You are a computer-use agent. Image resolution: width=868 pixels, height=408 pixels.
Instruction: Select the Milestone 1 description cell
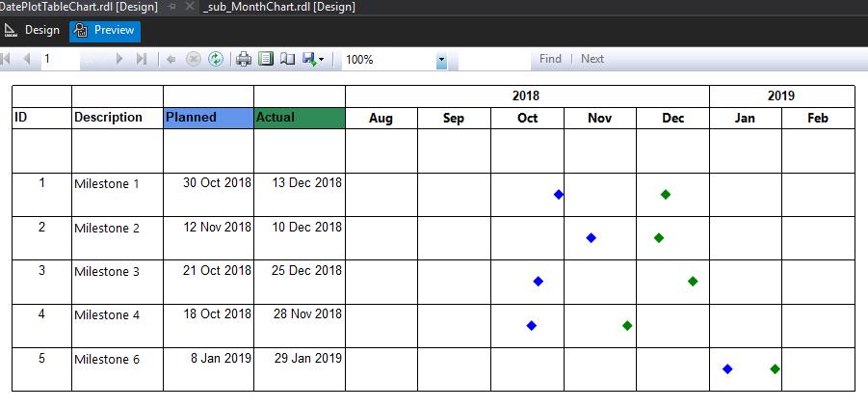pyautogui.click(x=118, y=195)
